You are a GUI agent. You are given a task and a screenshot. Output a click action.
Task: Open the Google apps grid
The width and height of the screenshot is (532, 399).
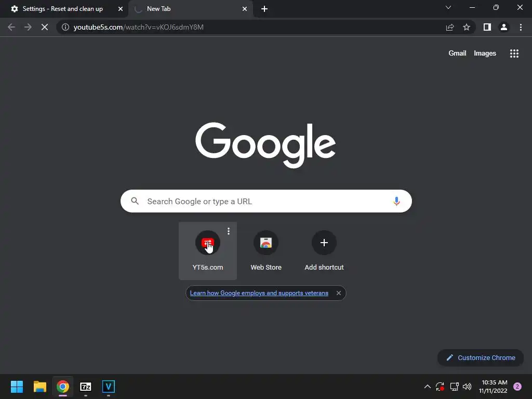click(514, 54)
